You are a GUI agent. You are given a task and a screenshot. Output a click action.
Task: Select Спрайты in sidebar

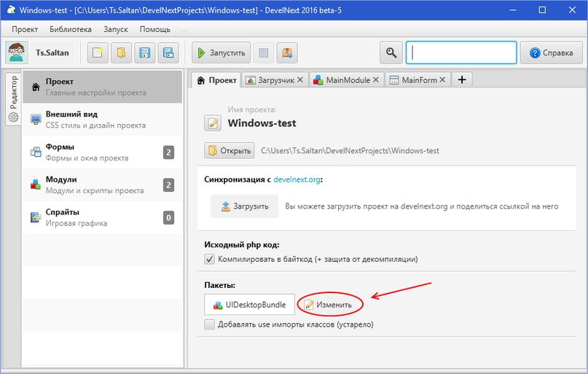point(103,217)
